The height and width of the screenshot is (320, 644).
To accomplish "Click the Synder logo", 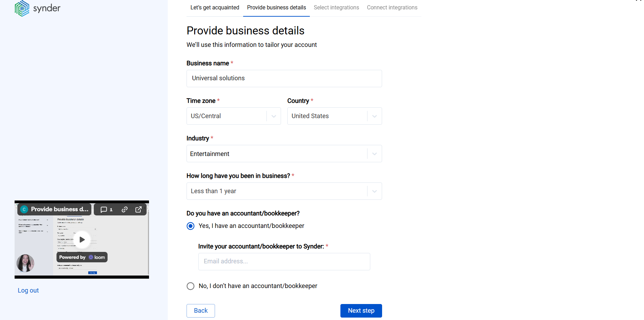I will (37, 8).
